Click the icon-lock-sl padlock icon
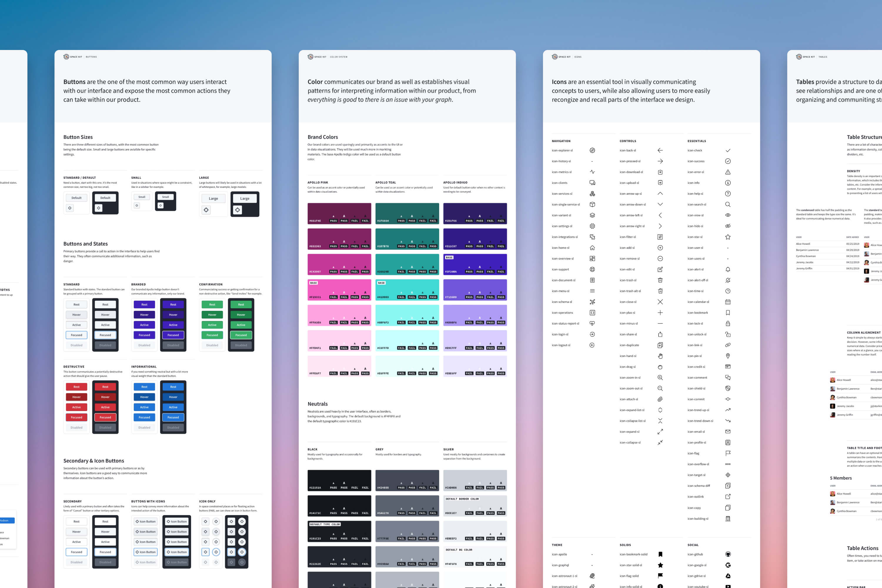This screenshot has height=588, width=882. (727, 324)
